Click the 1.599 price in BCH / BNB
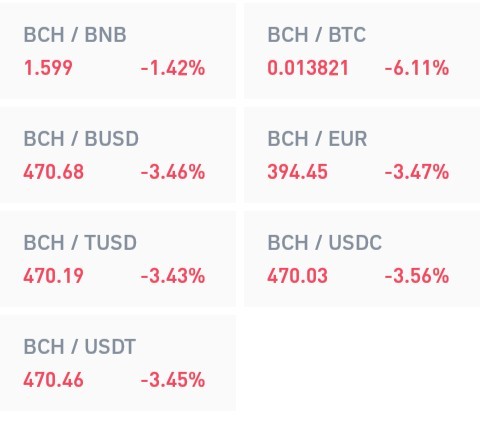 [48, 68]
